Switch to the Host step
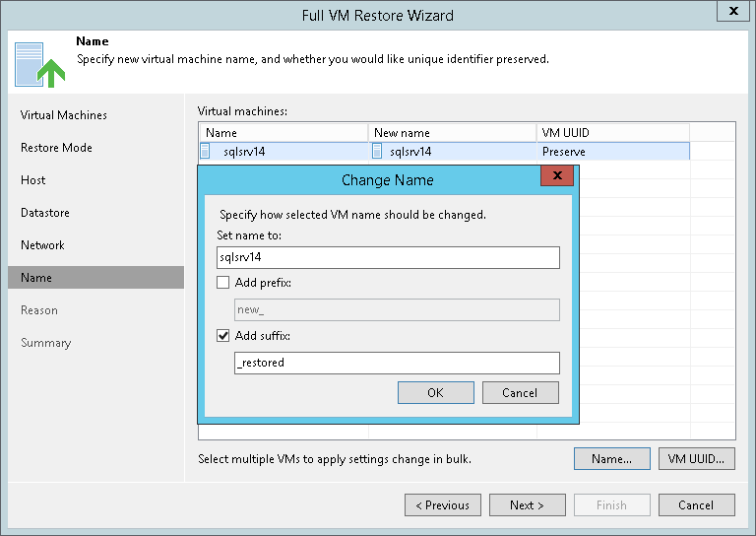This screenshot has width=756, height=536. [33, 180]
